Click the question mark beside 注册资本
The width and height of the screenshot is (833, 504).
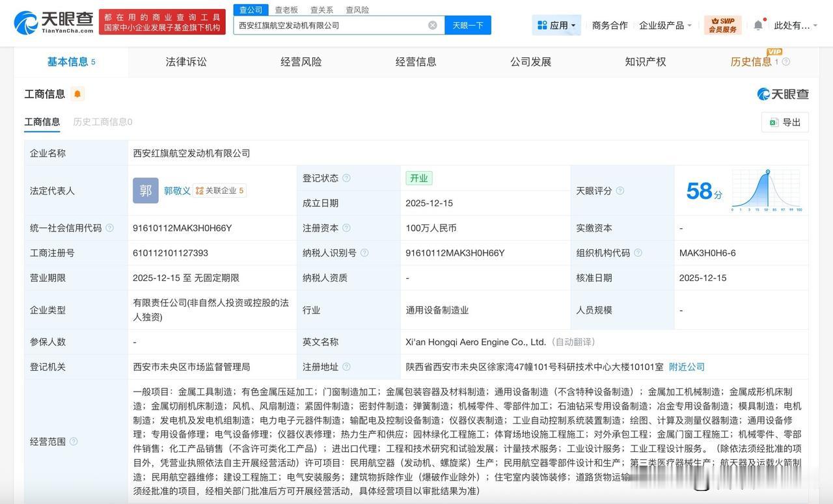click(x=347, y=228)
